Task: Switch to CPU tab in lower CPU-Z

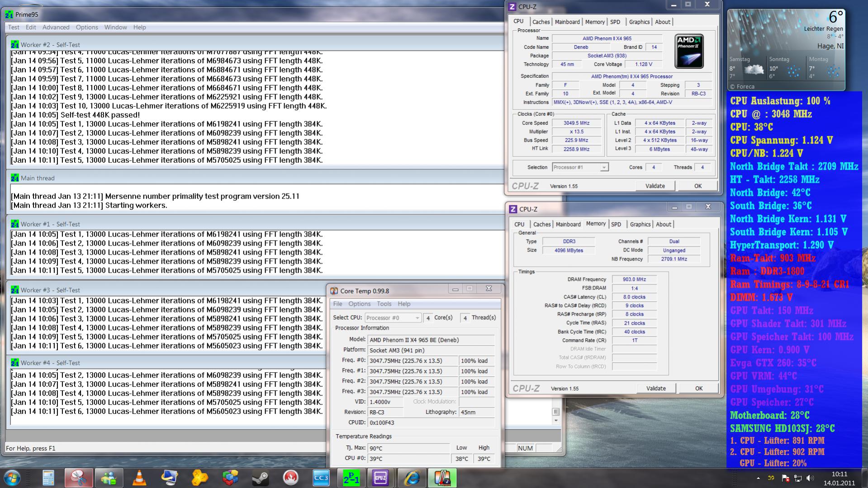Action: coord(519,224)
